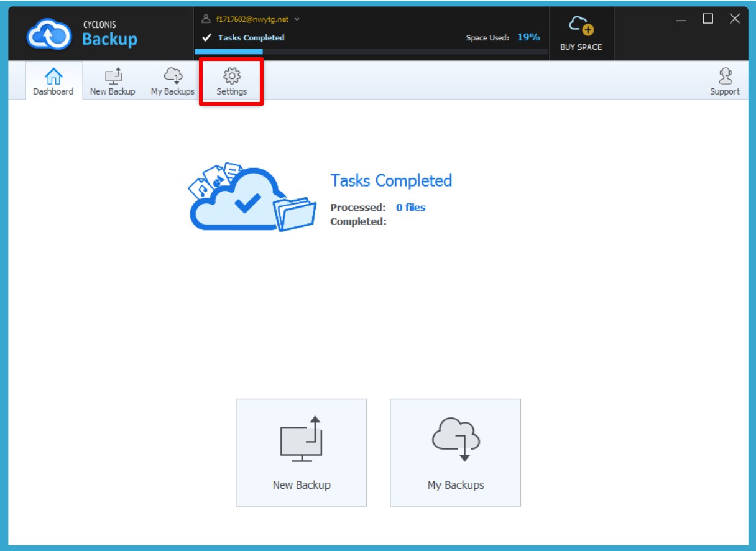Image resolution: width=756 pixels, height=551 pixels.
Task: Click the account profile icon
Action: (205, 19)
